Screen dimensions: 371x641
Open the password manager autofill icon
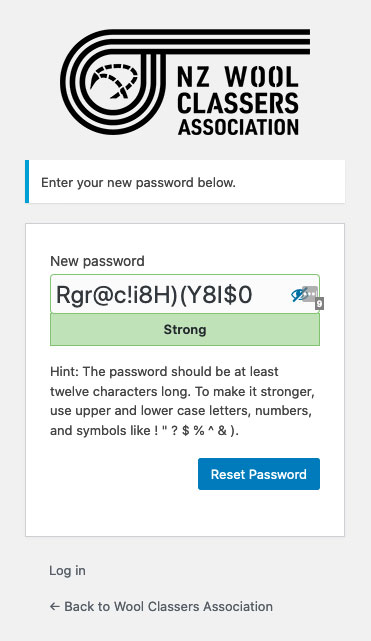[x=311, y=294]
